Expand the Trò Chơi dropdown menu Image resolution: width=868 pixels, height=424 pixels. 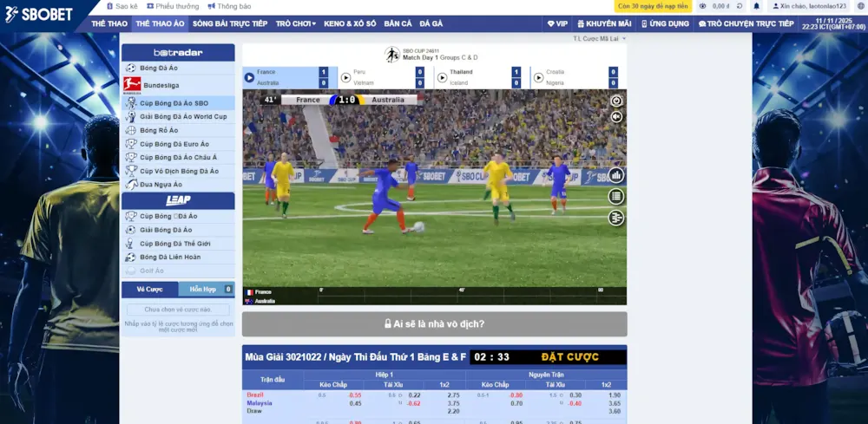[x=296, y=23]
